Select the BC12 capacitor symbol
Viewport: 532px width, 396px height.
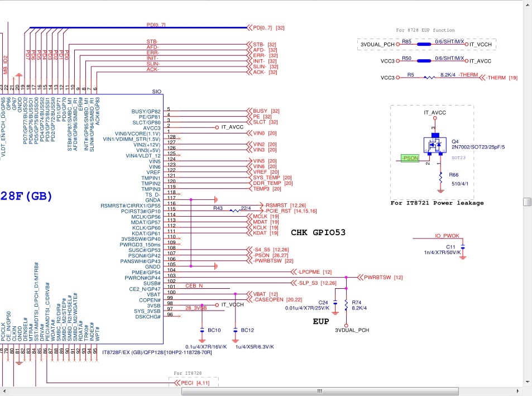235,330
